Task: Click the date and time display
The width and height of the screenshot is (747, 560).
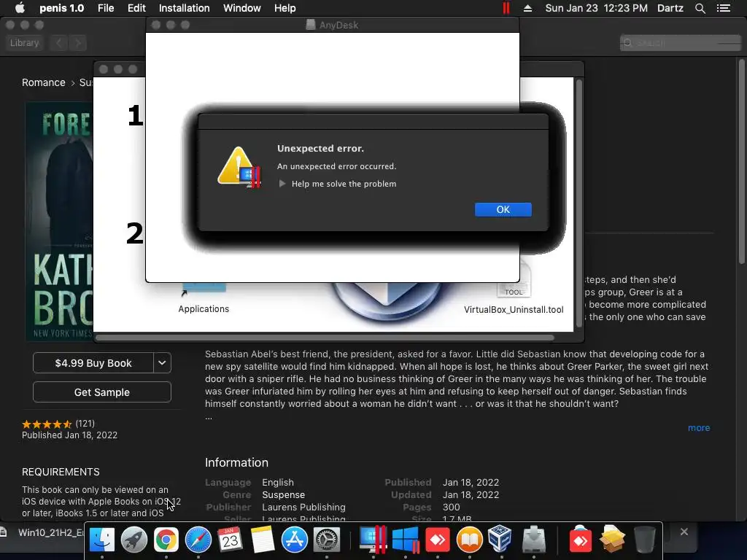Action: coord(597,8)
